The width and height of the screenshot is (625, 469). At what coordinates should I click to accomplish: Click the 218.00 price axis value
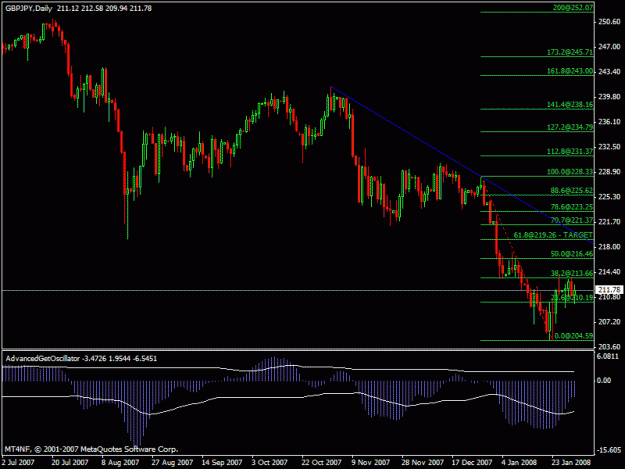[x=609, y=247]
